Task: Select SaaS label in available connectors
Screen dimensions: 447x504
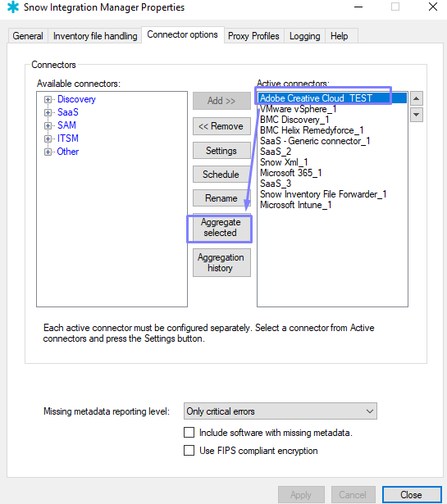Action: (68, 112)
